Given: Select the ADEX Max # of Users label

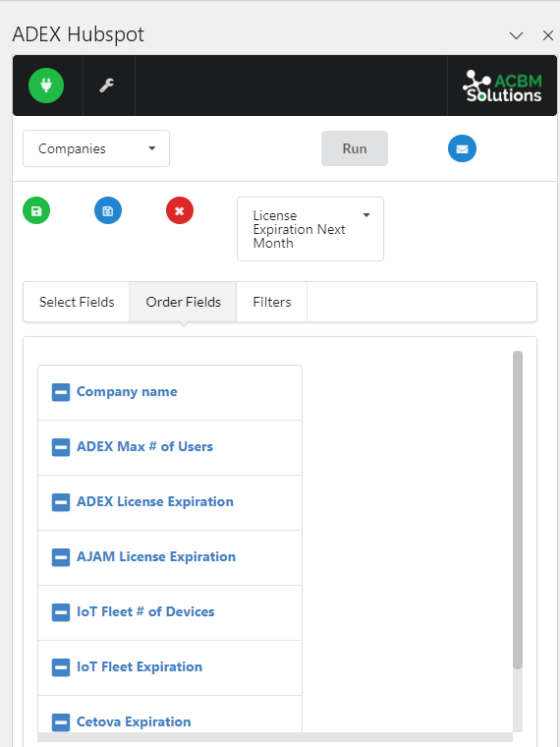Looking at the screenshot, I should pos(144,447).
